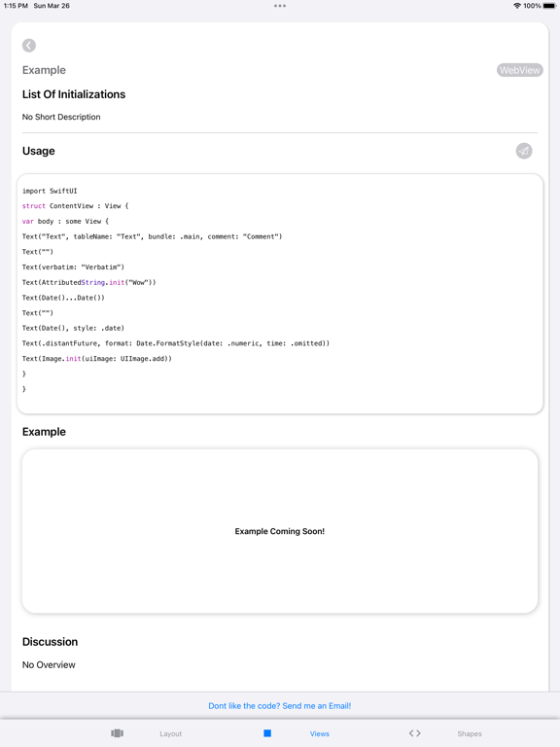Tap the back chevron circle button
The image size is (560, 747).
coord(29,46)
